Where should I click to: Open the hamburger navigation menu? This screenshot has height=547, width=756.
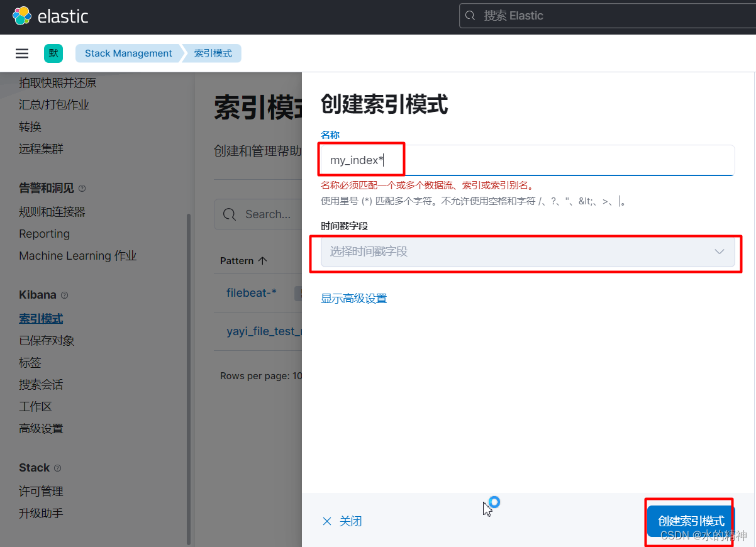(22, 53)
